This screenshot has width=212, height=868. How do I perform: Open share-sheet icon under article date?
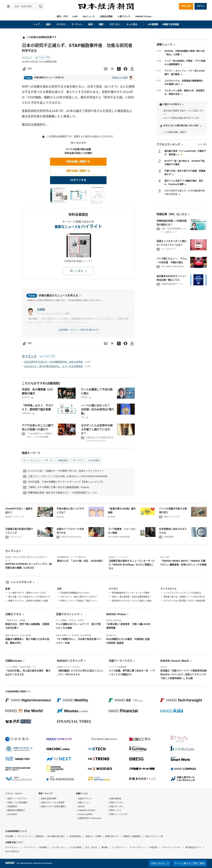click(132, 69)
